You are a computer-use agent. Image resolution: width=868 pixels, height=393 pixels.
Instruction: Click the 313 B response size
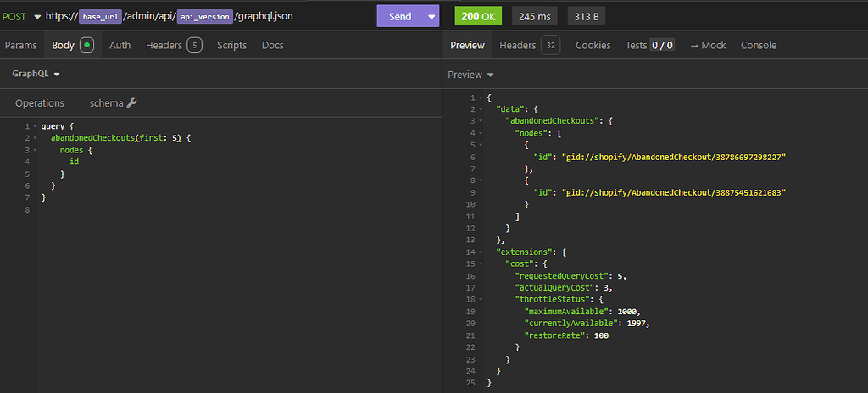(587, 17)
